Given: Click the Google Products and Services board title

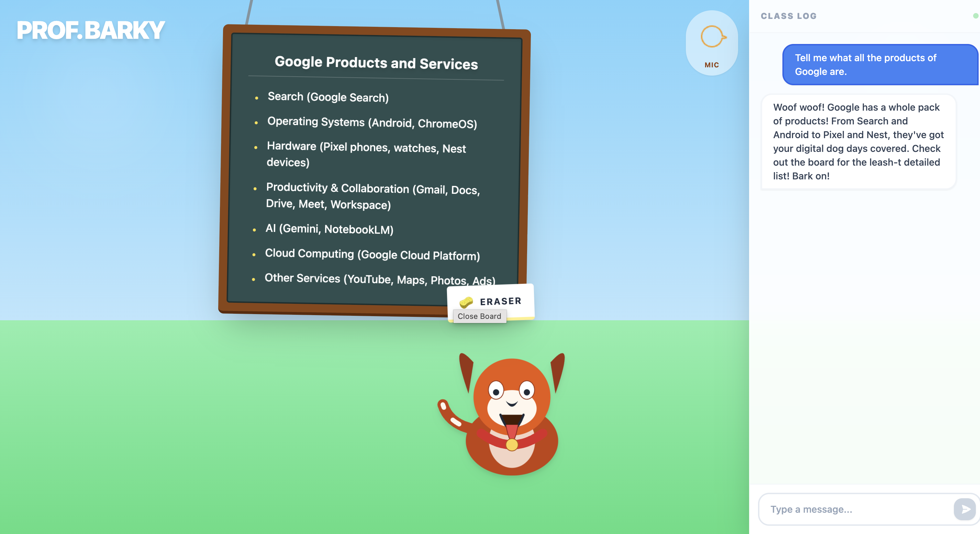Looking at the screenshot, I should coord(376,63).
